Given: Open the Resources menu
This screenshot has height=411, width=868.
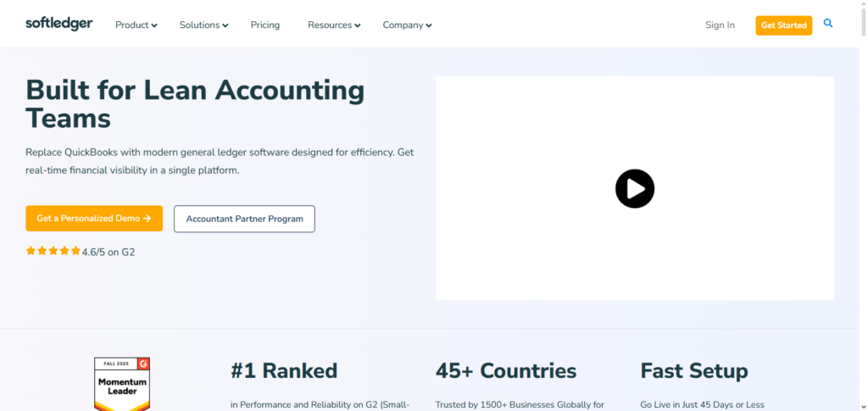Looking at the screenshot, I should [334, 25].
